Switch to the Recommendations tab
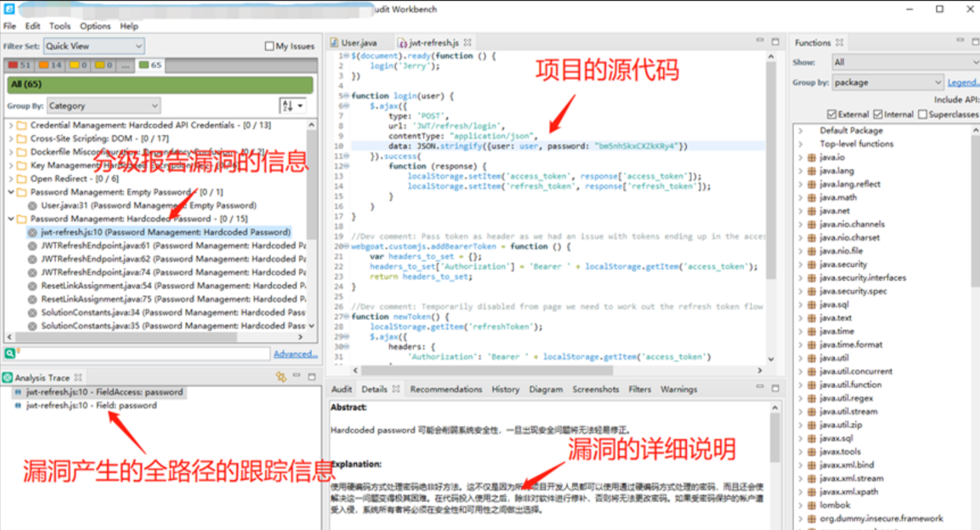The width and height of the screenshot is (980, 530). (446, 389)
